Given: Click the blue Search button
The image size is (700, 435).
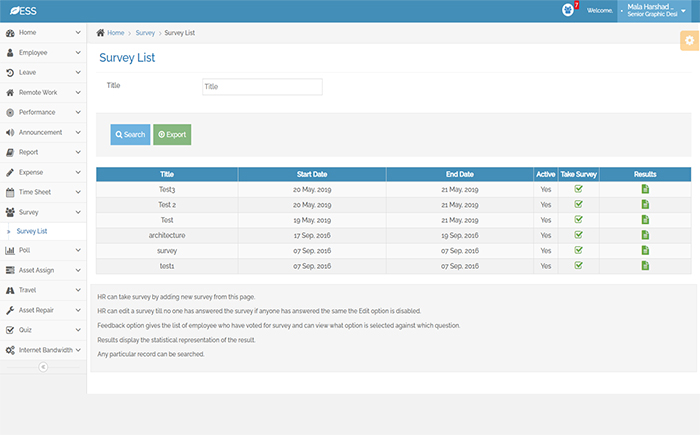Looking at the screenshot, I should [130, 134].
